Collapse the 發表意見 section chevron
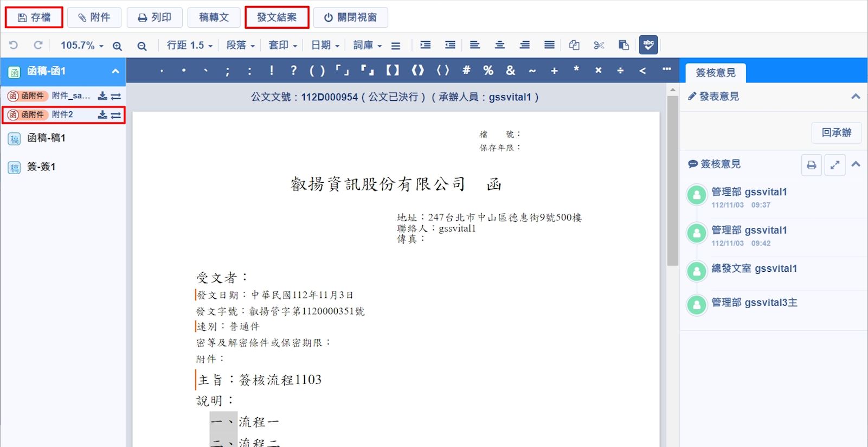 pos(856,97)
